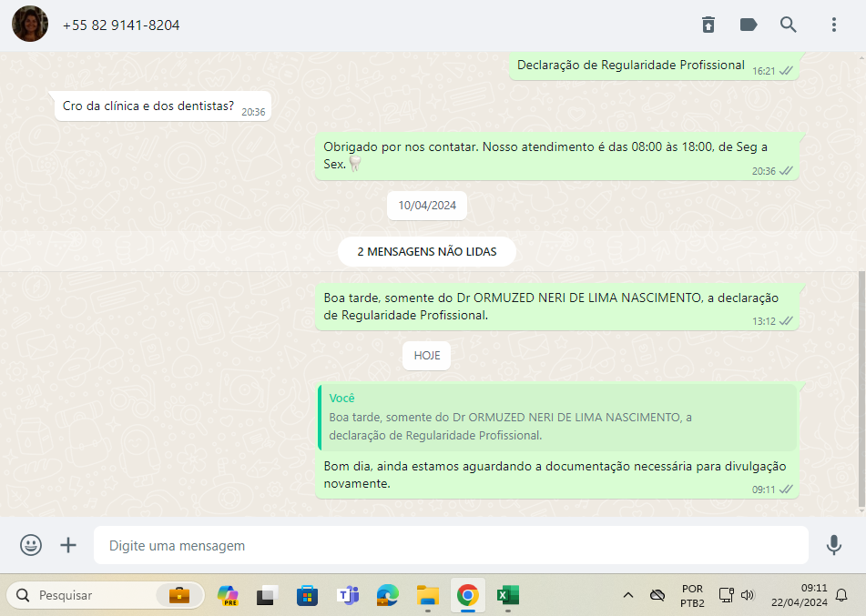Click the briefcase icon in search box
Screen dimensions: 866x616
(x=179, y=596)
